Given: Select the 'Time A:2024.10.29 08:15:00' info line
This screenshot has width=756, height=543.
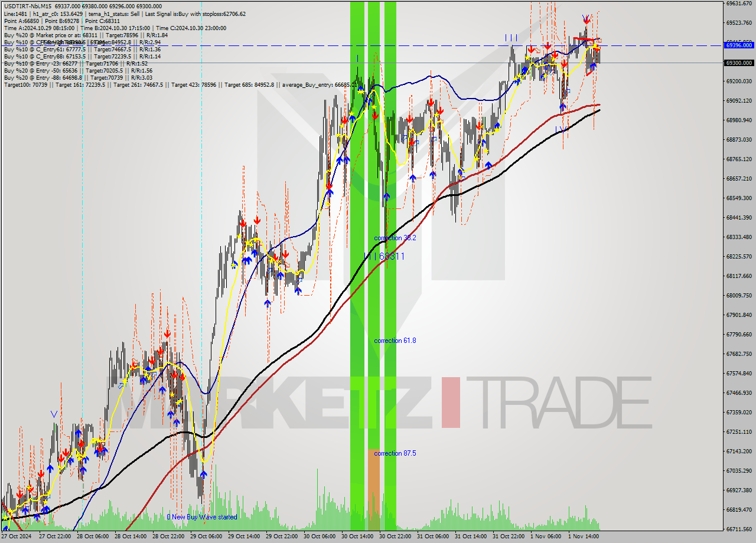Looking at the screenshot, I should (x=115, y=28).
